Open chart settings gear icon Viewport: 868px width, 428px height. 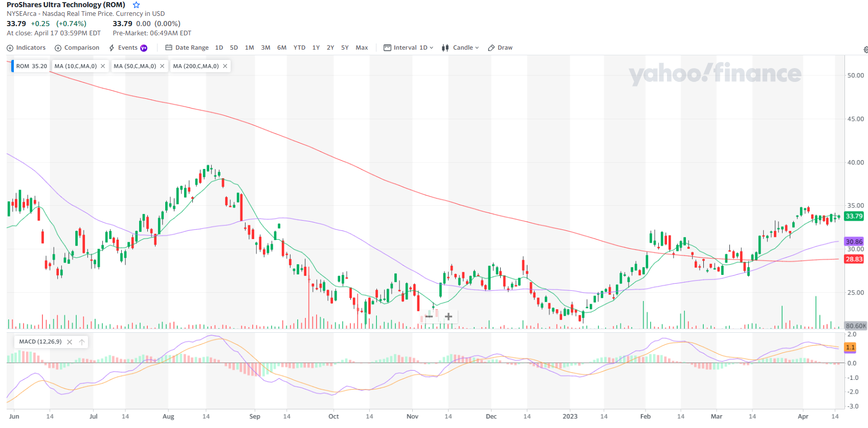pyautogui.click(x=865, y=50)
